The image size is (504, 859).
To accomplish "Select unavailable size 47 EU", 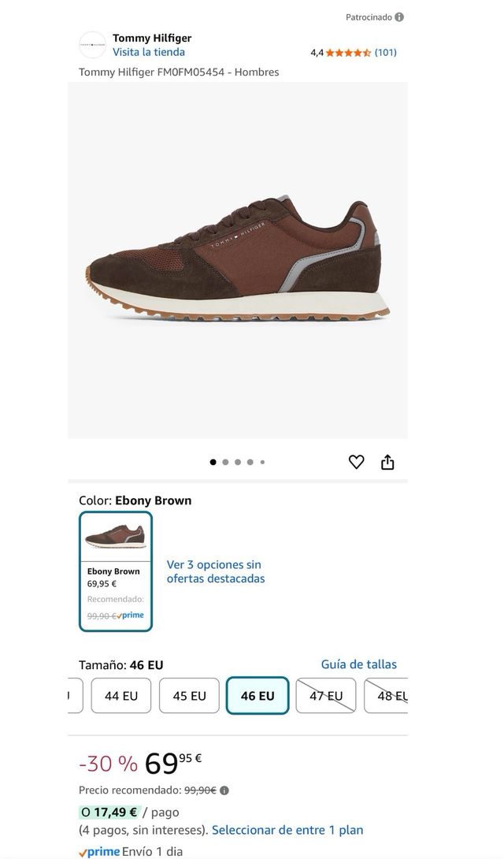I will pos(326,696).
